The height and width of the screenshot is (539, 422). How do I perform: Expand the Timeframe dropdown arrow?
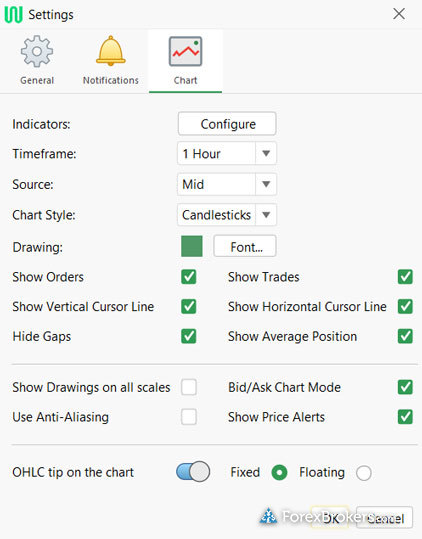pyautogui.click(x=266, y=153)
